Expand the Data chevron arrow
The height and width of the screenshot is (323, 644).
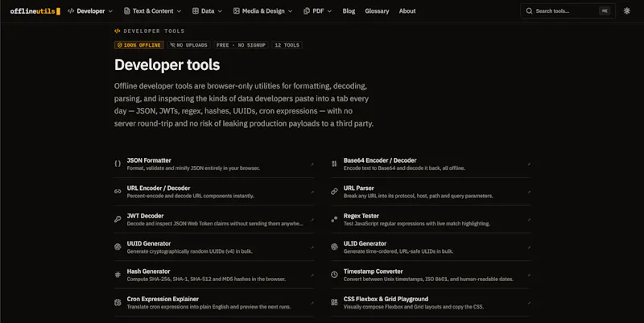[220, 11]
